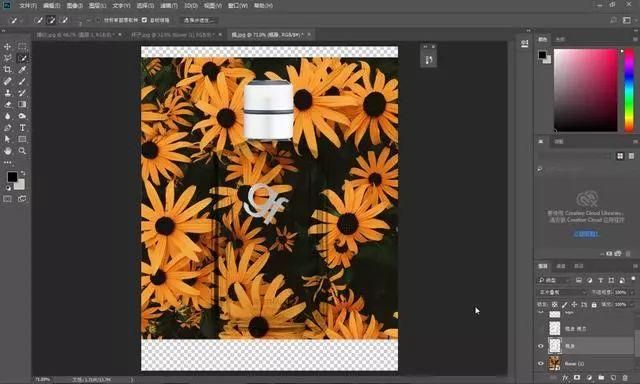This screenshot has width=640, height=384.
Task: Select the Quick Selection tool in toolbox
Action: pyautogui.click(x=22, y=58)
